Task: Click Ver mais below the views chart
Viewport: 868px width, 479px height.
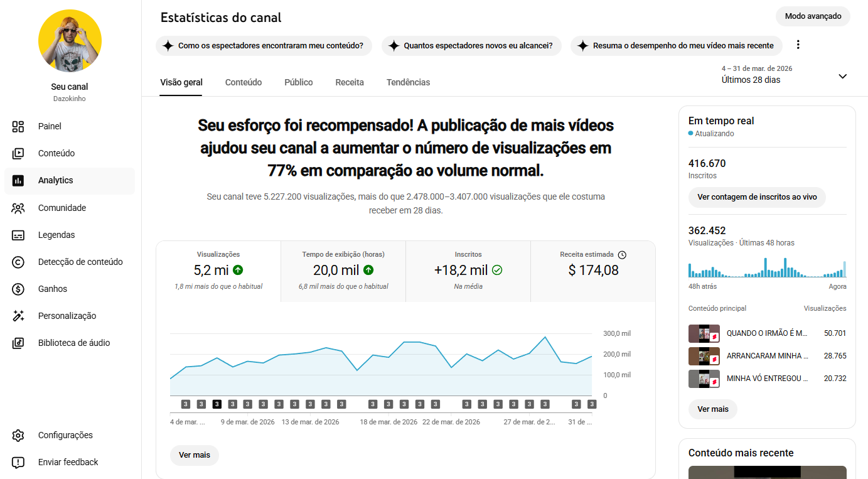Action: (x=195, y=455)
